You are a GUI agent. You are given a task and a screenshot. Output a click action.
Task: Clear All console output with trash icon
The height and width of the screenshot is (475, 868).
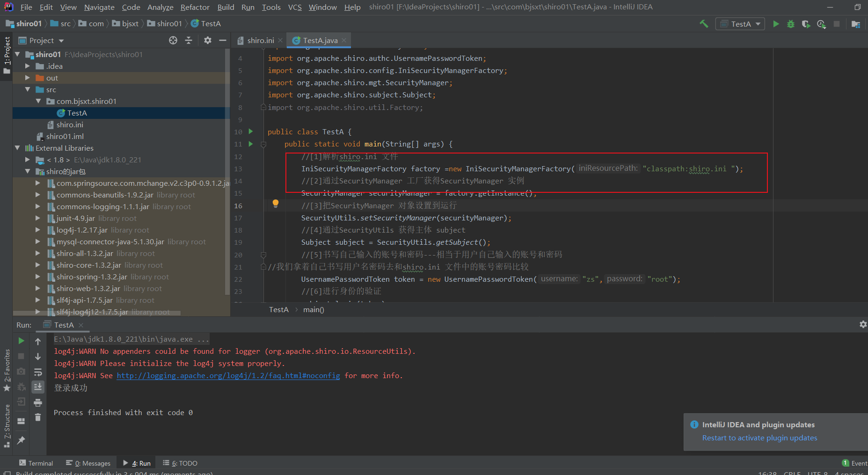pyautogui.click(x=38, y=417)
